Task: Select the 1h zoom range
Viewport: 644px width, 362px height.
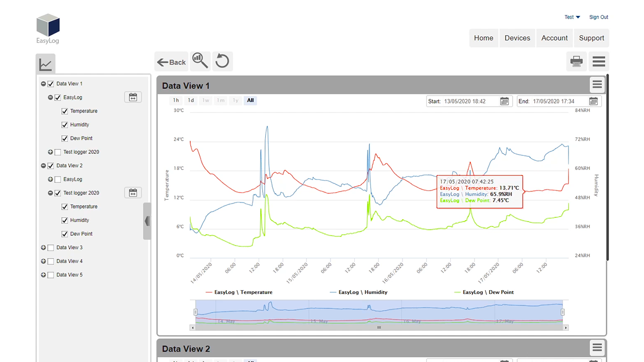Action: tap(176, 101)
